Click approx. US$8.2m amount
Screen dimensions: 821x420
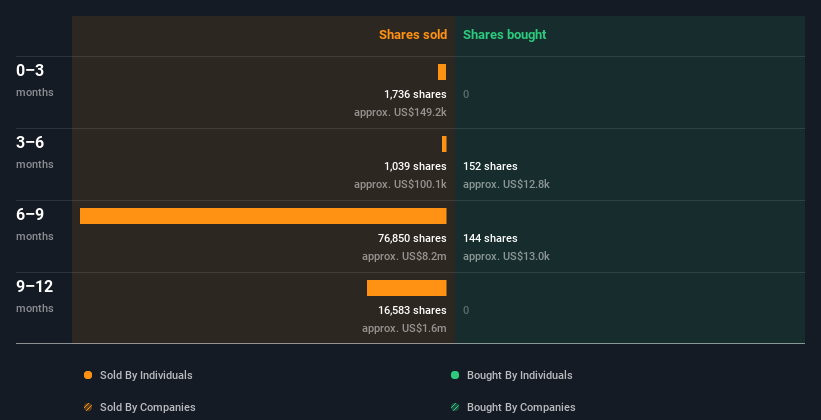[x=404, y=256]
